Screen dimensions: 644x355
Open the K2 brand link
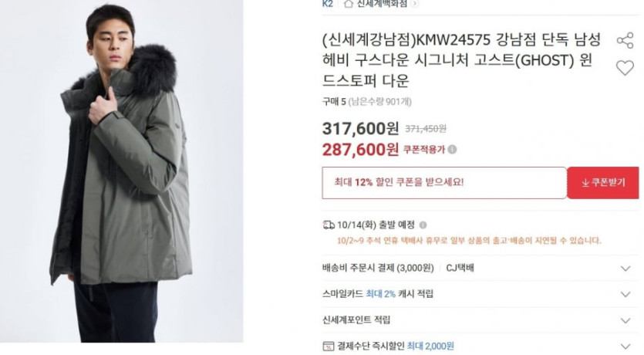click(x=327, y=4)
